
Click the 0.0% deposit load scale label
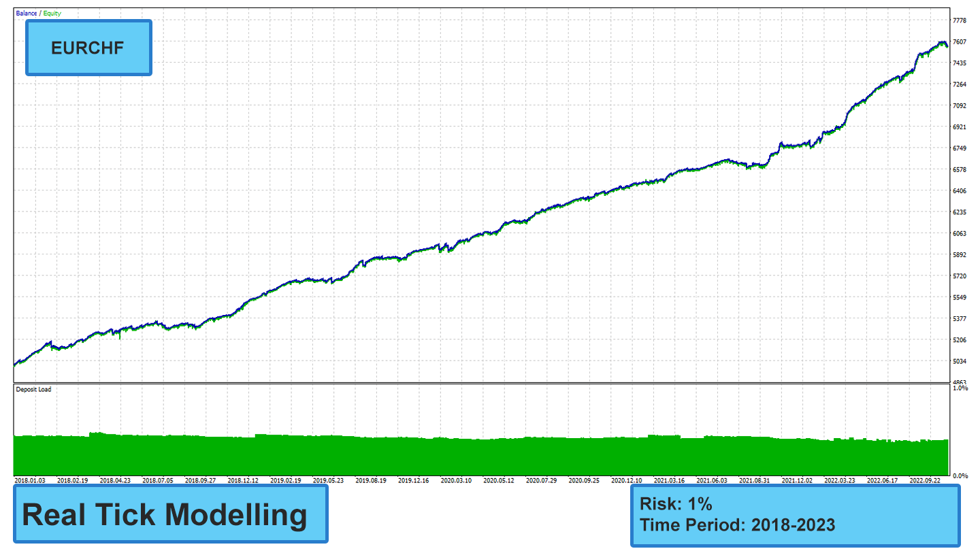coord(960,475)
